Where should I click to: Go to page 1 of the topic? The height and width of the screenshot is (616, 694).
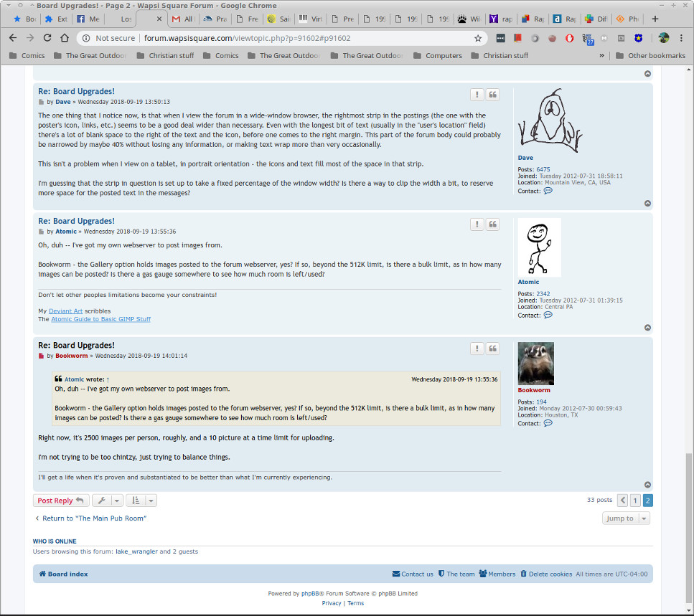click(635, 501)
